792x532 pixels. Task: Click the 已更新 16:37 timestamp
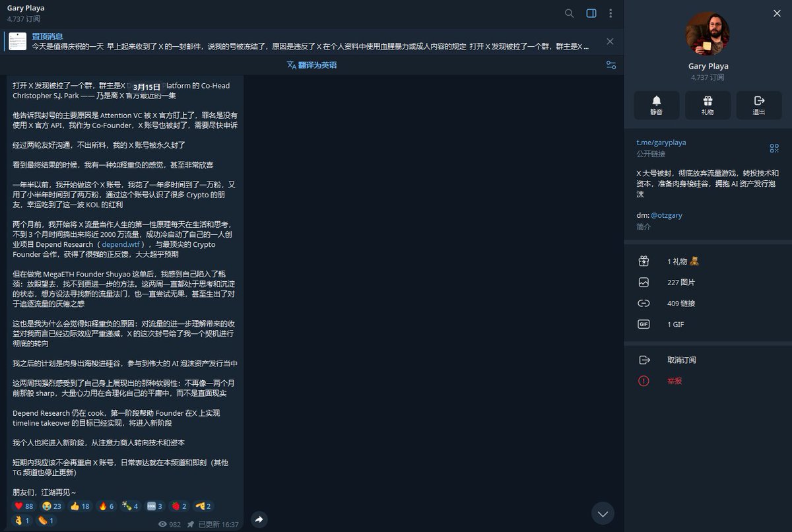[218, 524]
